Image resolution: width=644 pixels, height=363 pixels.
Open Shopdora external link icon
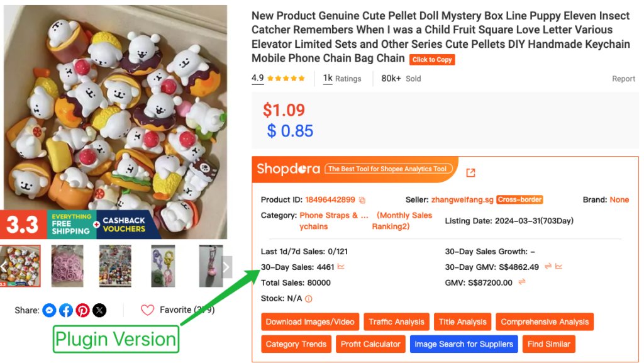(x=470, y=172)
